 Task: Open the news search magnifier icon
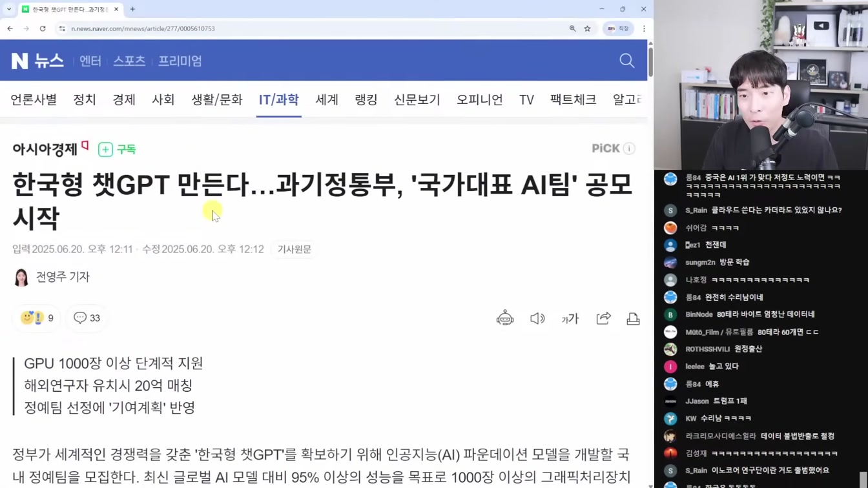626,61
